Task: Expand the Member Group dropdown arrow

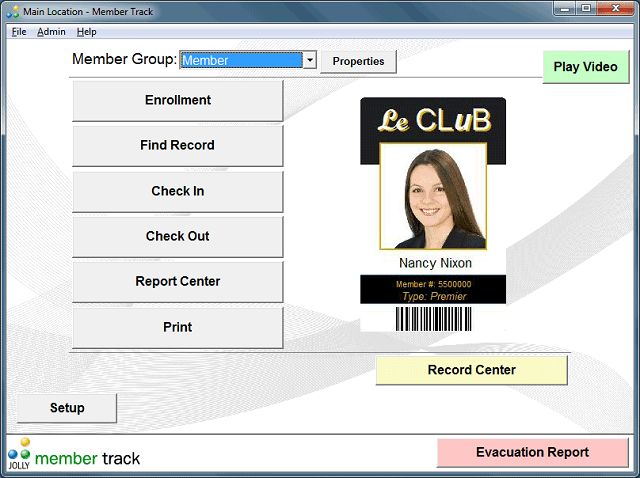Action: (310, 60)
